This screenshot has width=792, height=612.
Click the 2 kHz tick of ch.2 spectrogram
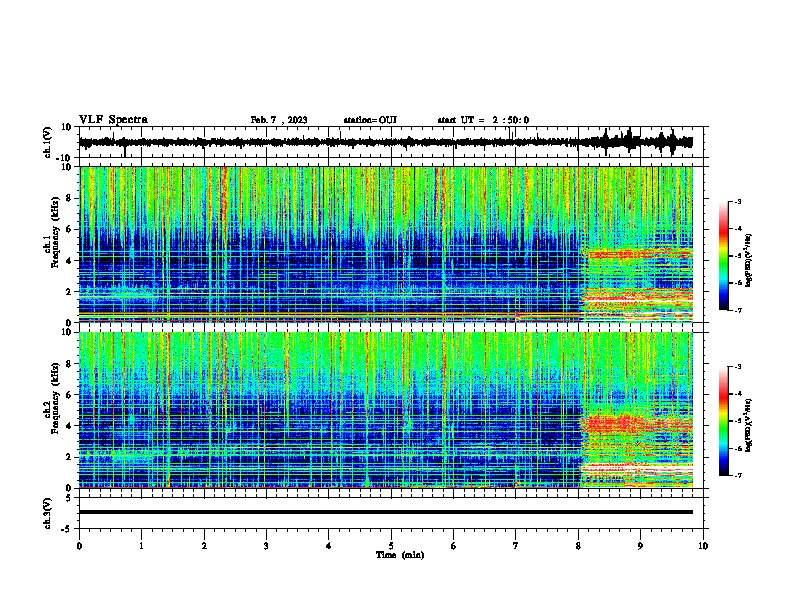coord(68,457)
